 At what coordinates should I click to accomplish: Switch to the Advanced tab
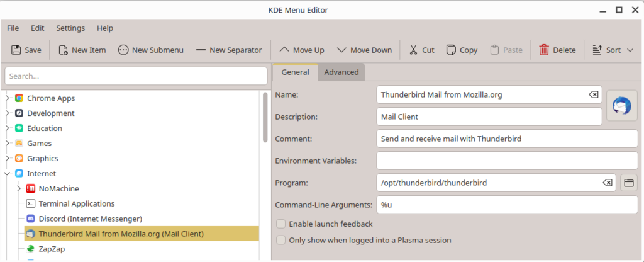[341, 72]
